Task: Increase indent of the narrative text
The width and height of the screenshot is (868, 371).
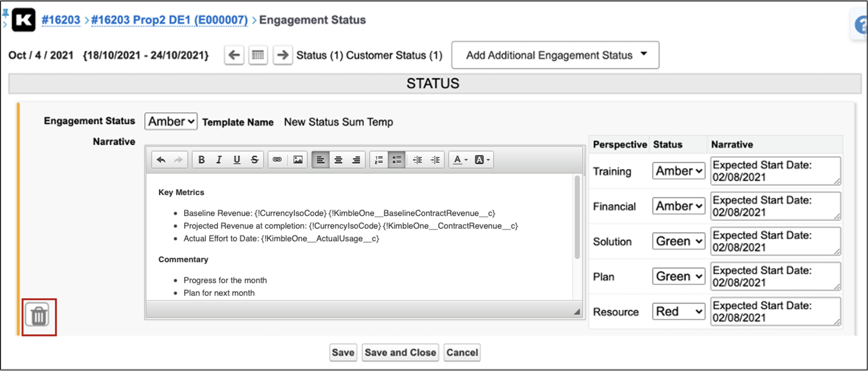Action: coord(435,160)
